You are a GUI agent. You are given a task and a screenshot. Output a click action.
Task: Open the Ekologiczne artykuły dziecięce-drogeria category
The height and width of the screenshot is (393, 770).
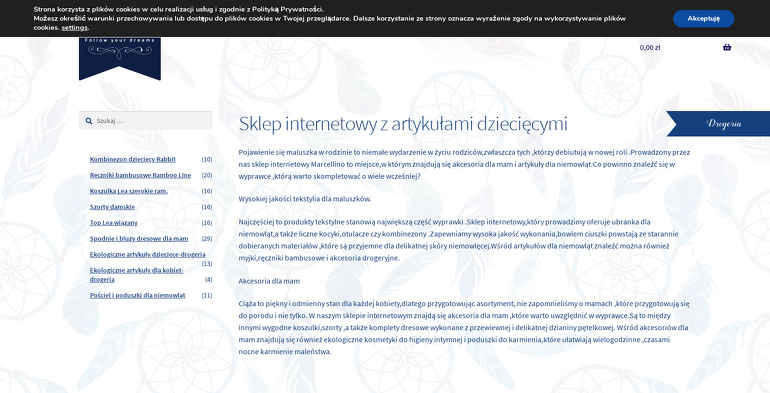pyautogui.click(x=147, y=254)
